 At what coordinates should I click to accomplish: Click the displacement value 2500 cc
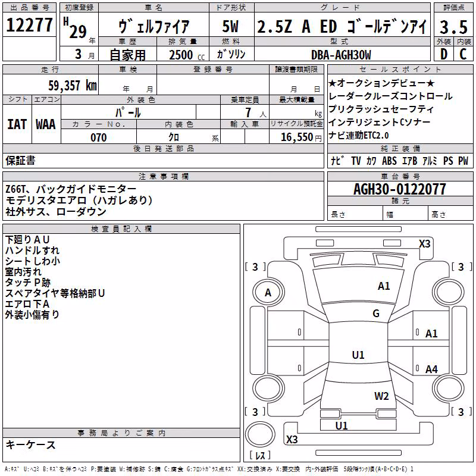(x=187, y=55)
